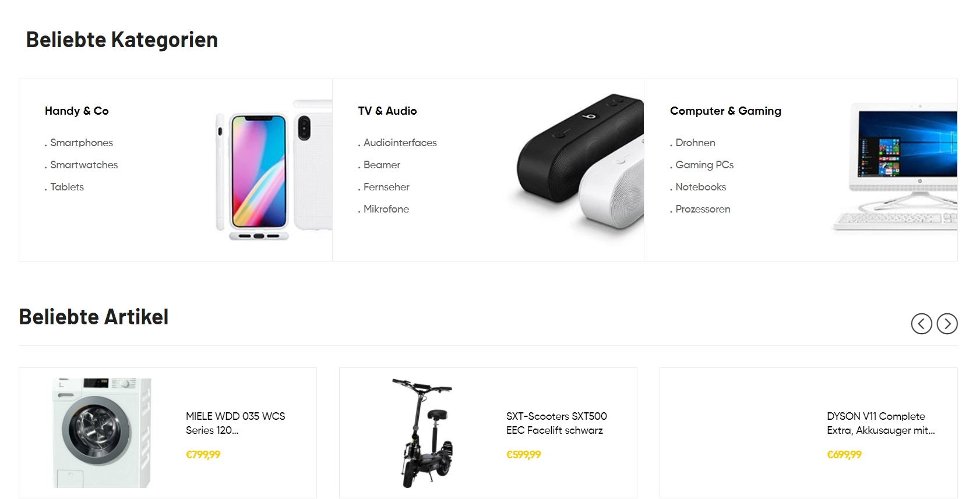Open the Miele washing machine image
This screenshot has width=980, height=499.
tap(102, 433)
